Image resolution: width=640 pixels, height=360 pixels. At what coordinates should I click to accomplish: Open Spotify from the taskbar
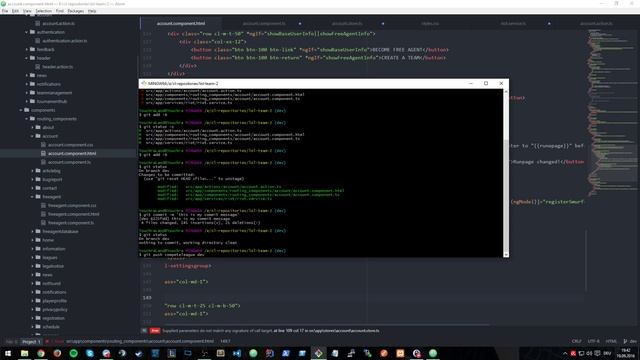[73, 353]
